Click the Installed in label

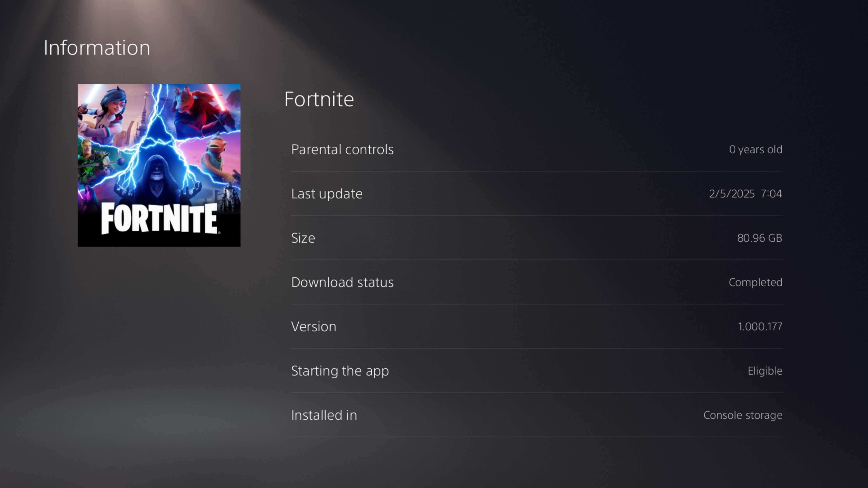(x=324, y=415)
